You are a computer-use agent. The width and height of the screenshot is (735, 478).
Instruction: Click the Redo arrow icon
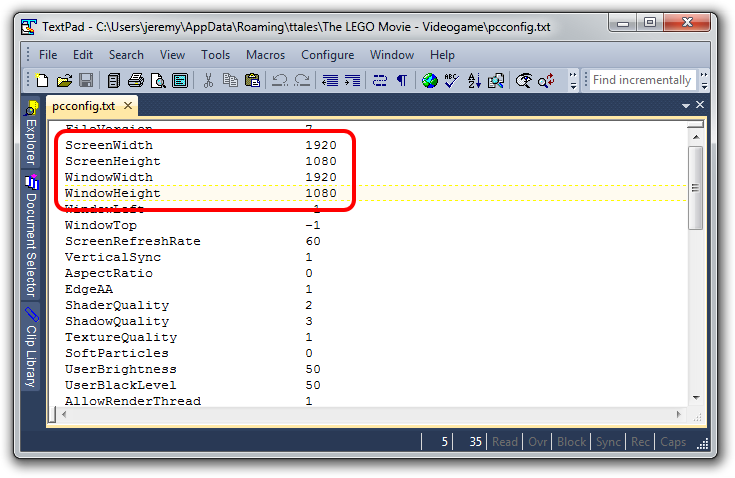(302, 81)
